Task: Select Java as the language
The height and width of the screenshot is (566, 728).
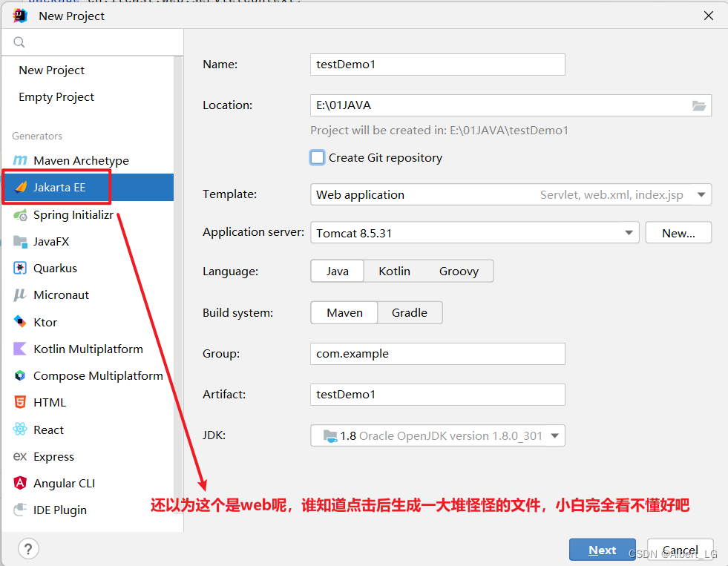Action: pyautogui.click(x=337, y=272)
